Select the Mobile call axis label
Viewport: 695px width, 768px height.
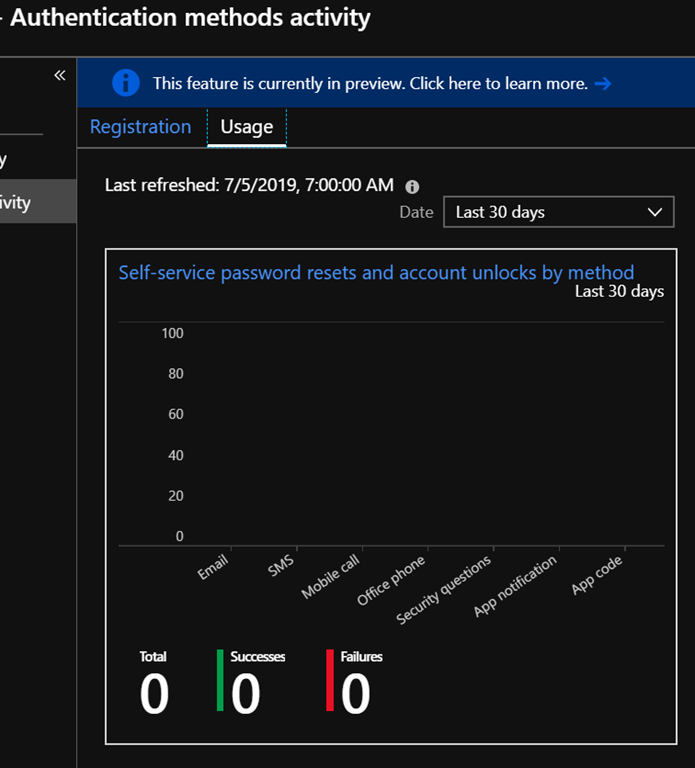(x=331, y=578)
